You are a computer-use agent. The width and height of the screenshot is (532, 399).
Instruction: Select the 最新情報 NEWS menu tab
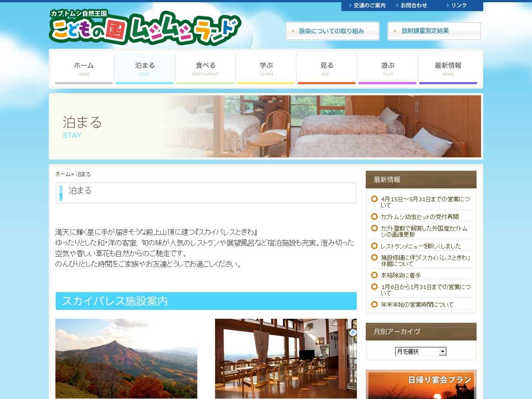(x=448, y=69)
